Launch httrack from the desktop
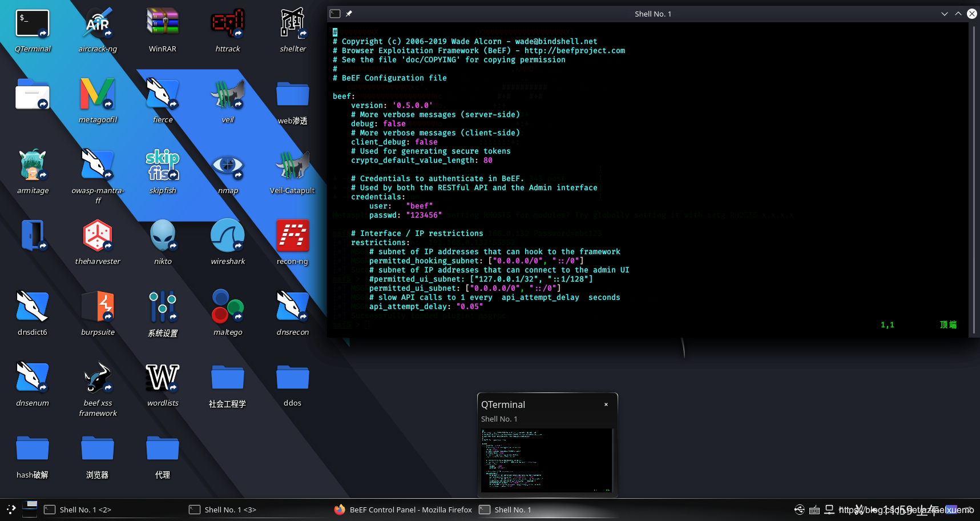Image resolution: width=980 pixels, height=521 pixels. 228,30
